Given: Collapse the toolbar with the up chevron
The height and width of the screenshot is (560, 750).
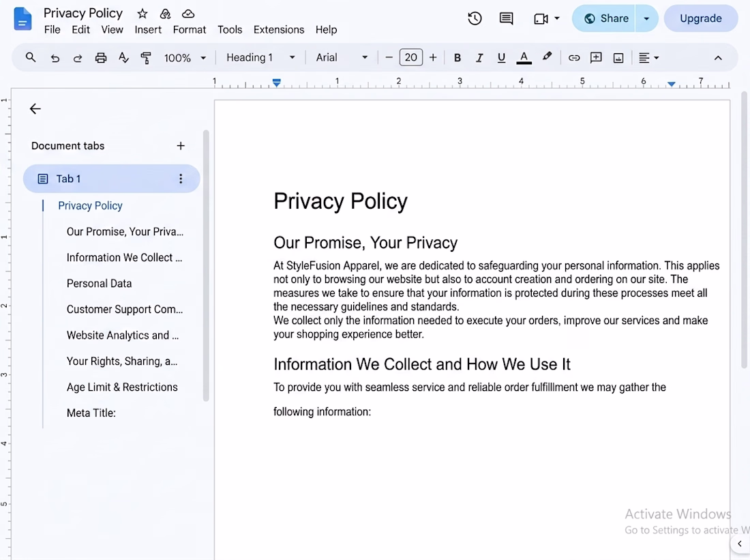Looking at the screenshot, I should (718, 58).
